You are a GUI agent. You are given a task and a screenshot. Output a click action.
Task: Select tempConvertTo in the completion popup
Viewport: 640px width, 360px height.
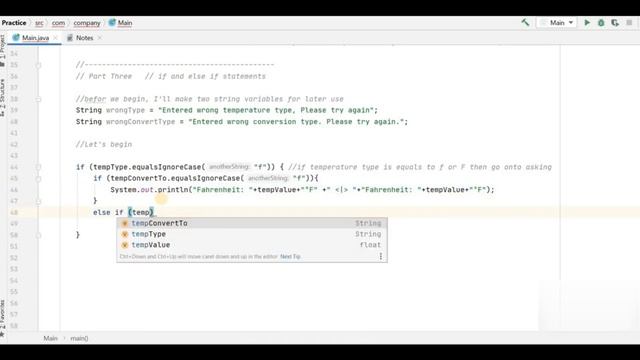coord(252,223)
